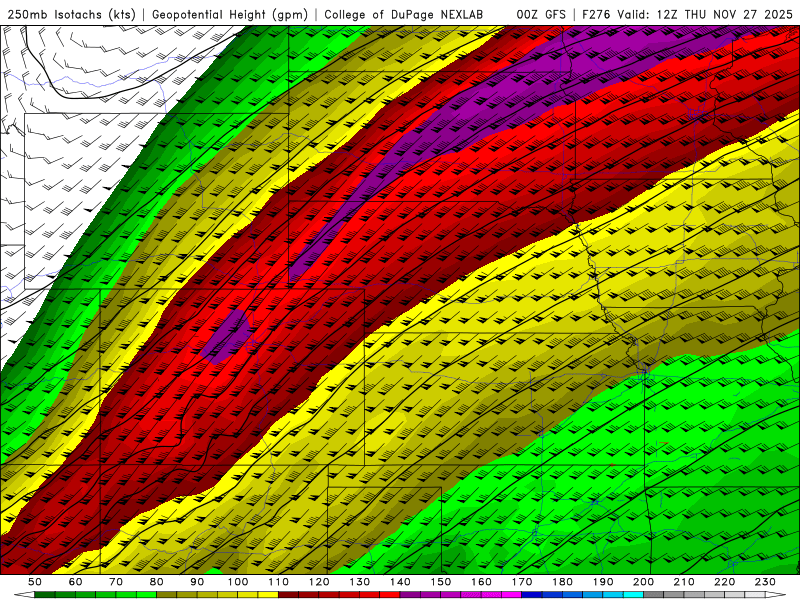Viewport: 800px width, 600px height.
Task: Click the "200" color scale label
Action: pos(644,582)
